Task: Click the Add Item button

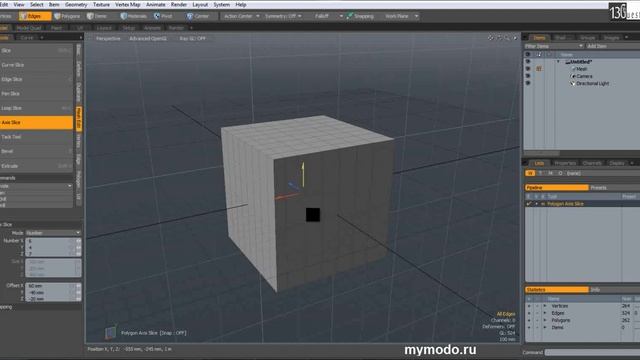Action: tap(612, 46)
